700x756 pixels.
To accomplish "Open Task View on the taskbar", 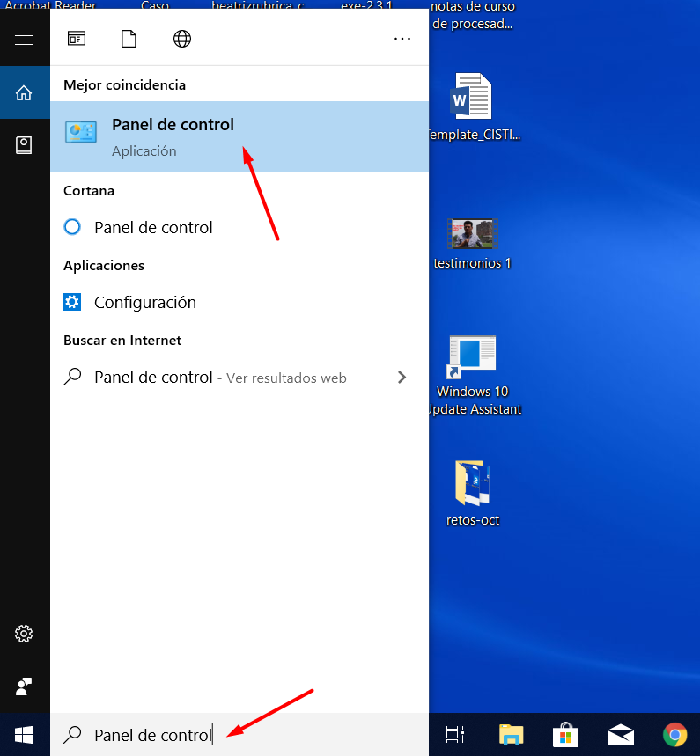I will click(x=455, y=735).
